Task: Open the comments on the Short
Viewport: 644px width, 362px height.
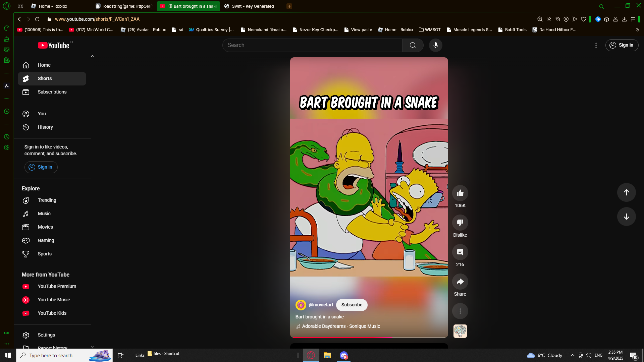Action: pos(460,252)
